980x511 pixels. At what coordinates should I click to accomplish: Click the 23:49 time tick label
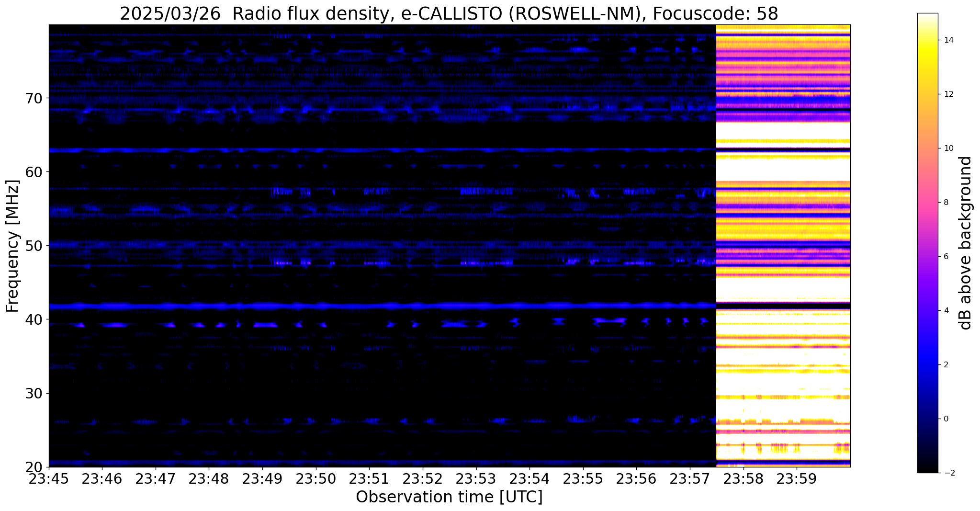pyautogui.click(x=262, y=478)
